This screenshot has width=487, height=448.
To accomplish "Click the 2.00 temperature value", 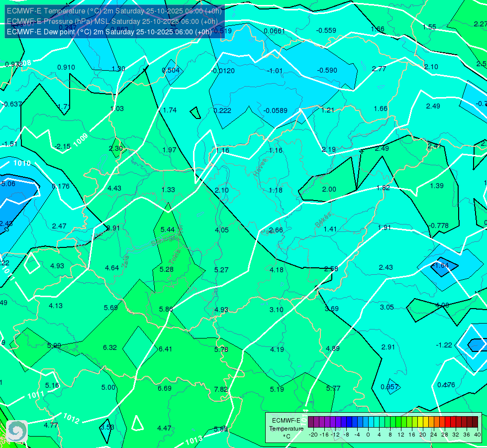I will click(x=329, y=189).
